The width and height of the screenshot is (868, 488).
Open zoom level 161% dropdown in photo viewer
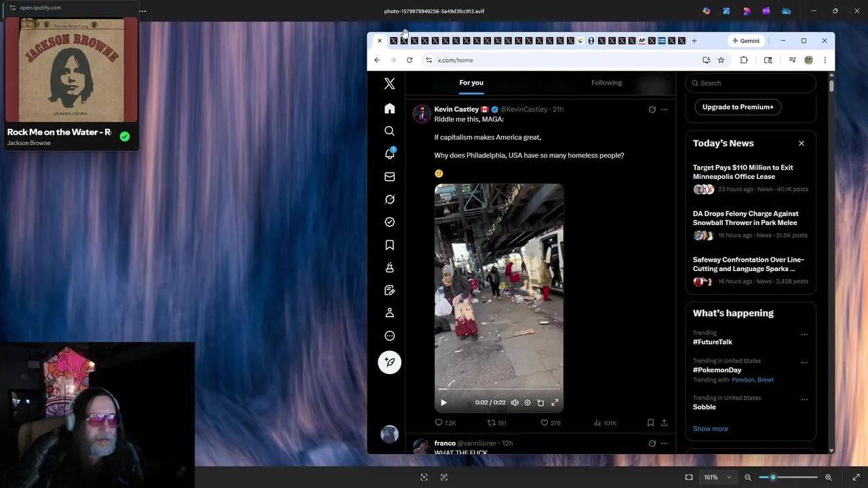(x=717, y=477)
